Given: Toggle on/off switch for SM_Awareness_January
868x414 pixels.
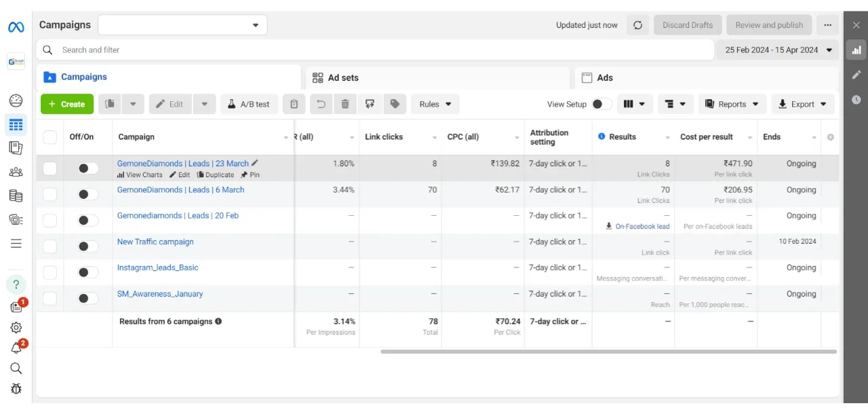Looking at the screenshot, I should [87, 298].
